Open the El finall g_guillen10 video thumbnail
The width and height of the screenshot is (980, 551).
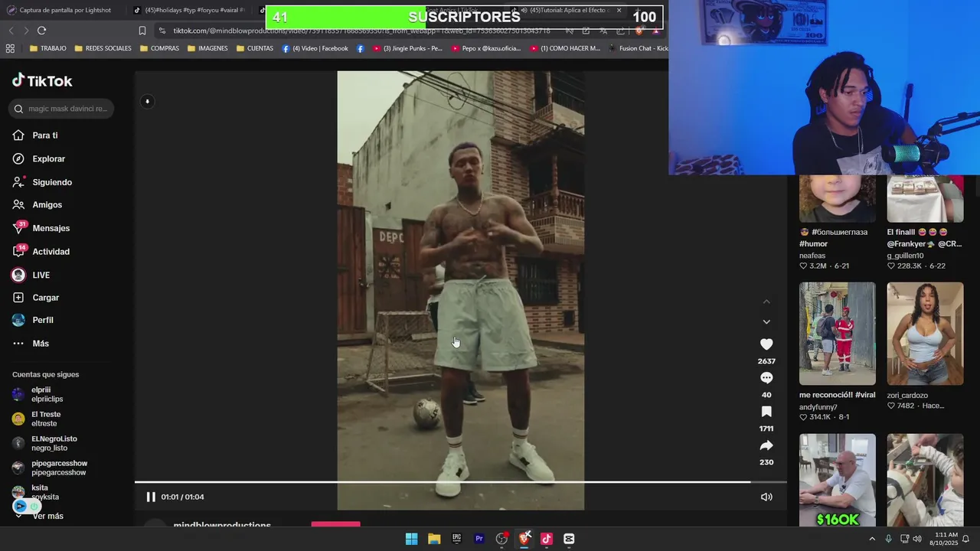tap(925, 199)
